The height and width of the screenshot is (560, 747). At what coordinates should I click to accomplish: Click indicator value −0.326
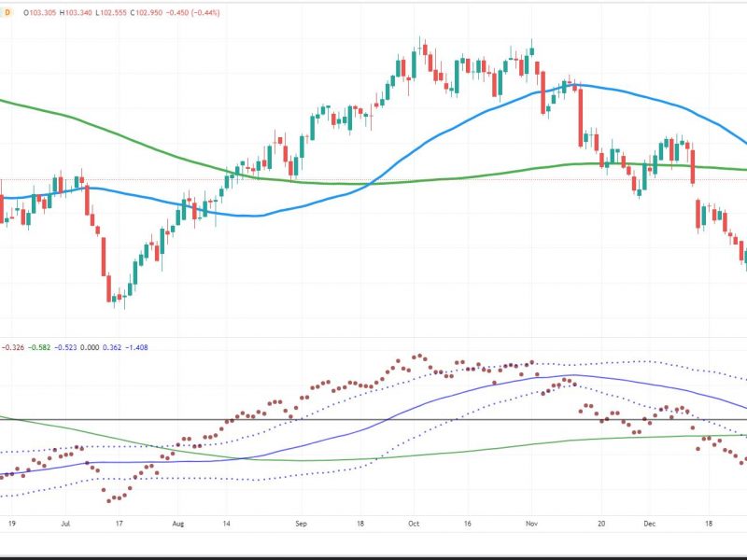point(13,347)
